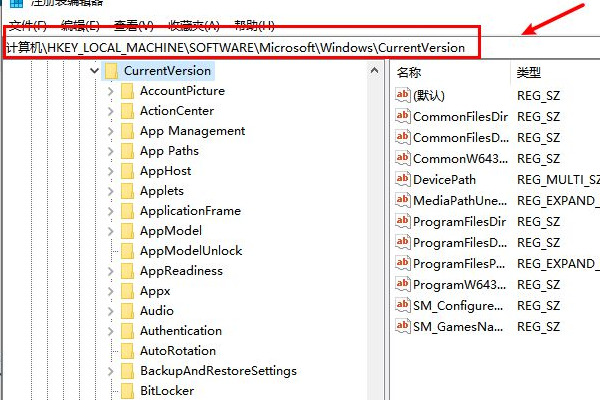Click the ApplicationFrame folder icon

coord(127,211)
